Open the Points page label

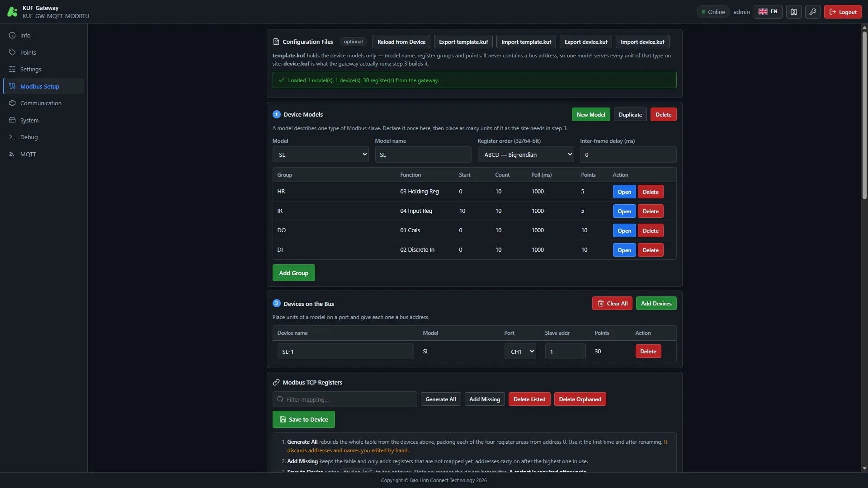[x=28, y=52]
